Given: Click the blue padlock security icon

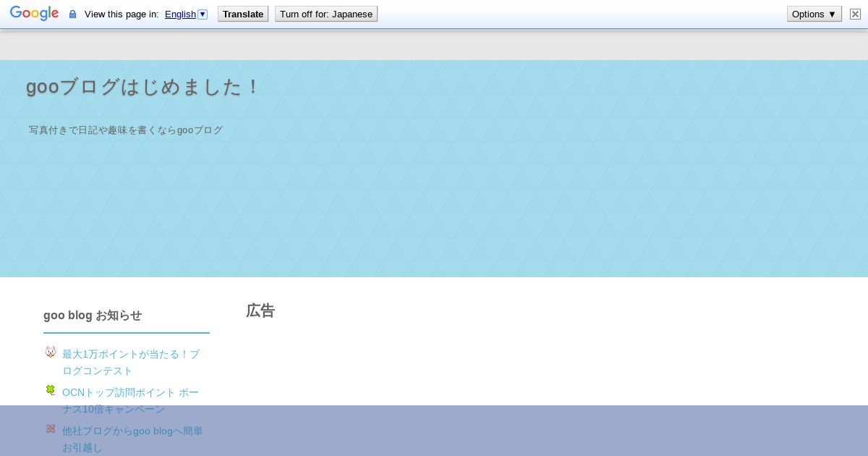Looking at the screenshot, I should 72,14.
